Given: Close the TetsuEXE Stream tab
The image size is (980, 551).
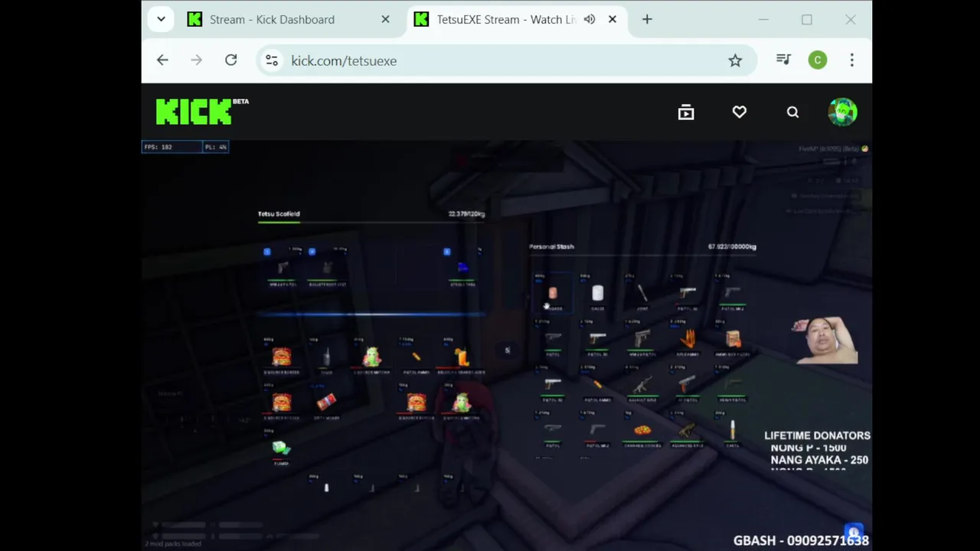Looking at the screenshot, I should tap(612, 19).
